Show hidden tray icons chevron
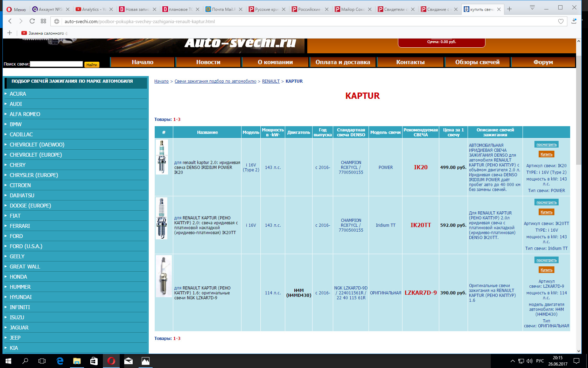The width and height of the screenshot is (588, 368). 513,361
